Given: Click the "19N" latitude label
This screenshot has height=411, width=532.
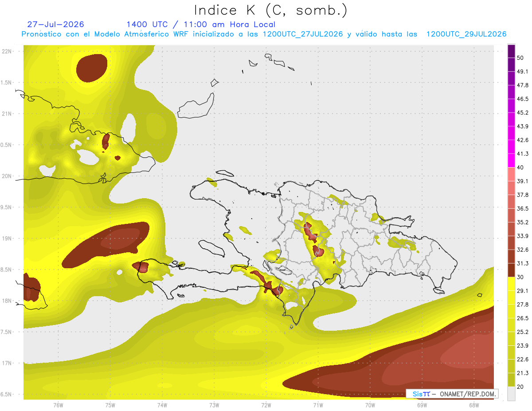Looking at the screenshot, I should [x=7, y=239].
